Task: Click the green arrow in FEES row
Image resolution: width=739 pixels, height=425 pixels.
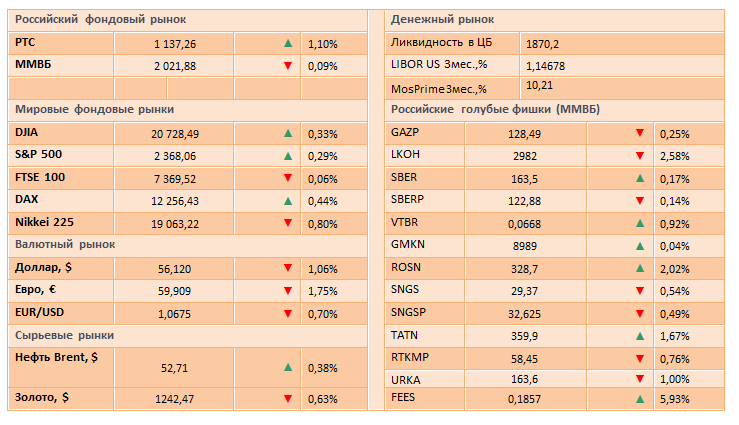Action: (639, 399)
